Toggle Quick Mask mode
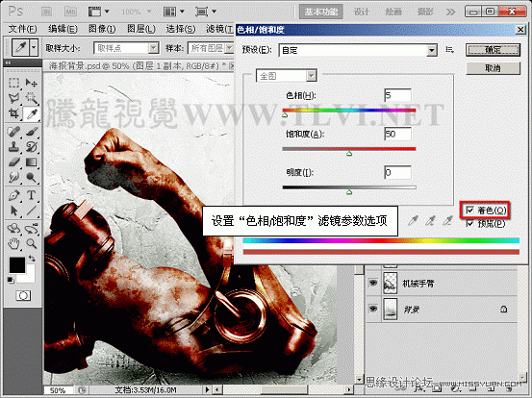 [23, 296]
